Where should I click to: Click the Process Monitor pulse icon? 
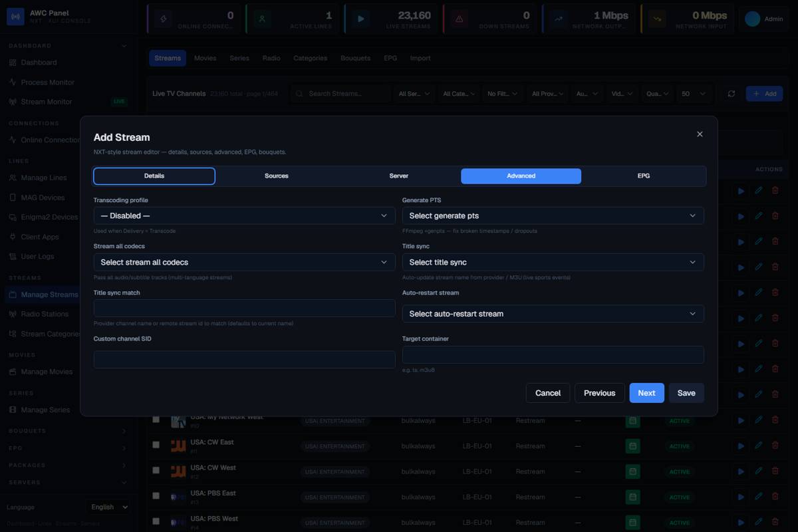click(13, 82)
